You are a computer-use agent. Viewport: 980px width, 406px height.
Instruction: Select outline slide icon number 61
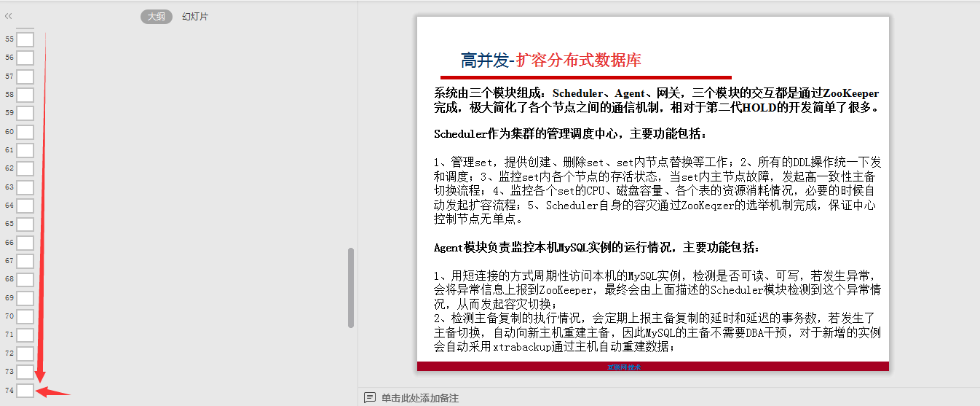pyautogui.click(x=25, y=150)
